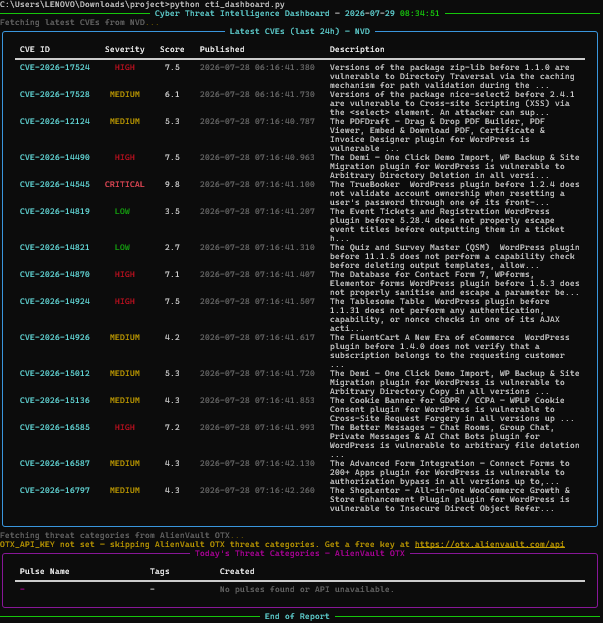Click the 2.7 score value
The height and width of the screenshot is (623, 603).
click(172, 247)
